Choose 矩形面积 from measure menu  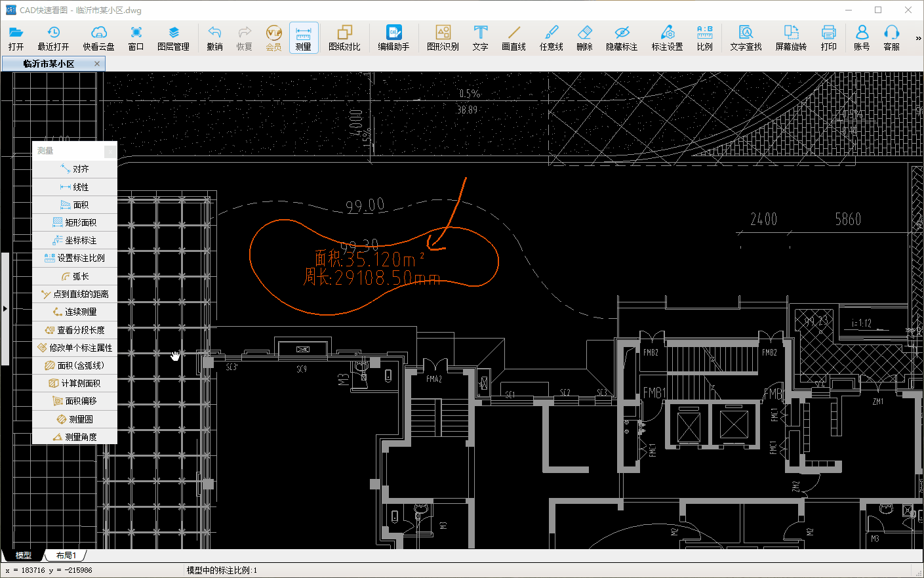point(75,222)
